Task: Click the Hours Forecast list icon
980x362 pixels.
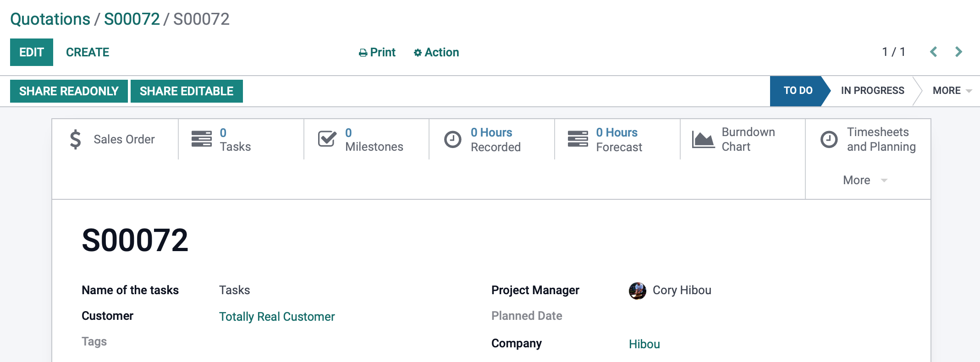Action: (578, 139)
